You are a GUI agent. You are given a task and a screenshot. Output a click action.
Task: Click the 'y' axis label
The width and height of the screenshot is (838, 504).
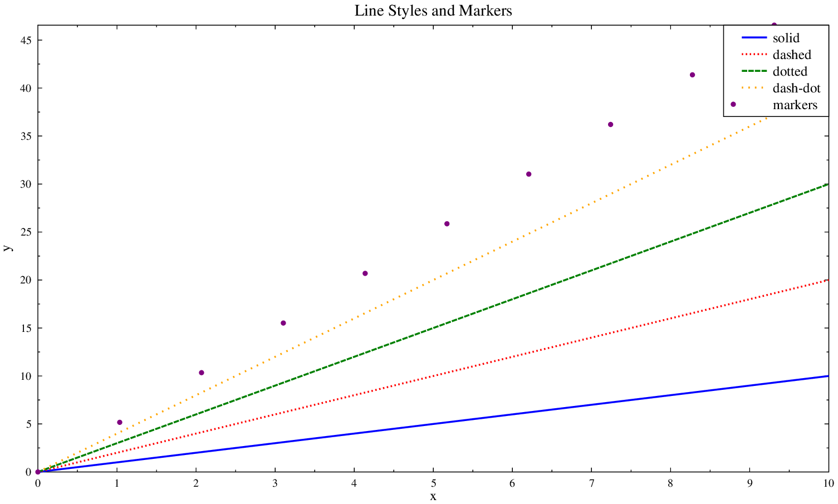[x=7, y=248]
